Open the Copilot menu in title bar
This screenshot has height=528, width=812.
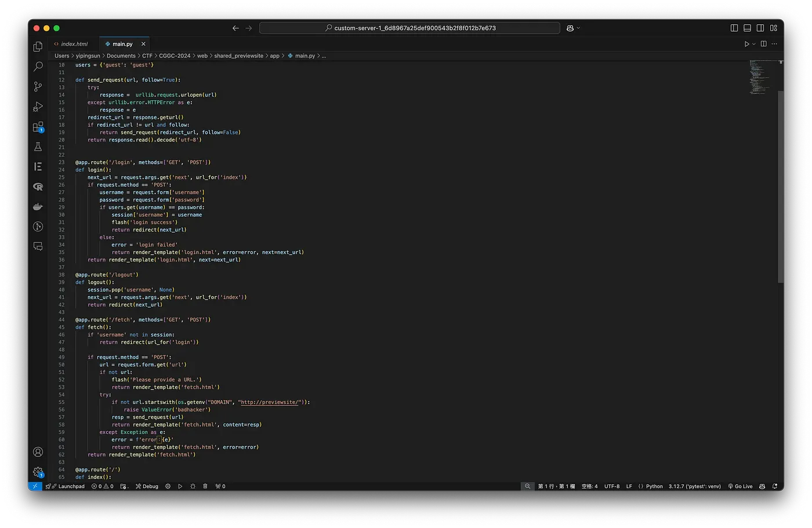tap(572, 28)
